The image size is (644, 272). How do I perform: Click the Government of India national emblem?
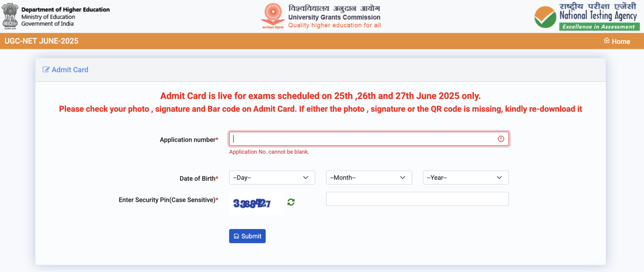point(10,16)
